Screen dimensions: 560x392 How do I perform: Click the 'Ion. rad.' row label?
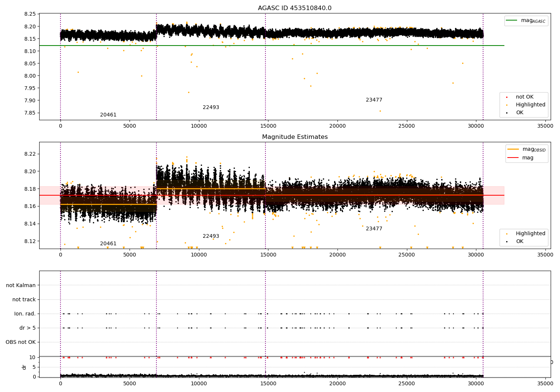coord(25,314)
